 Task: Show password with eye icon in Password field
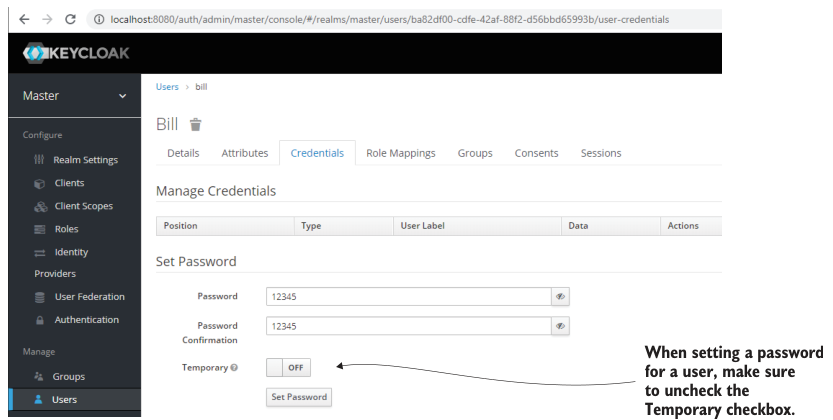coord(560,296)
